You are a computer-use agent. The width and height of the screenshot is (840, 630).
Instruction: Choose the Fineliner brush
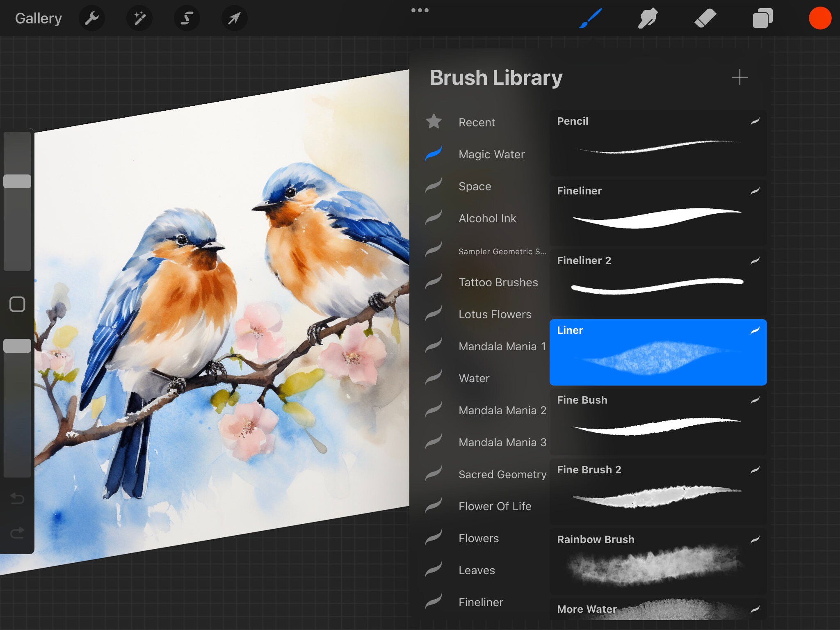coord(658,213)
